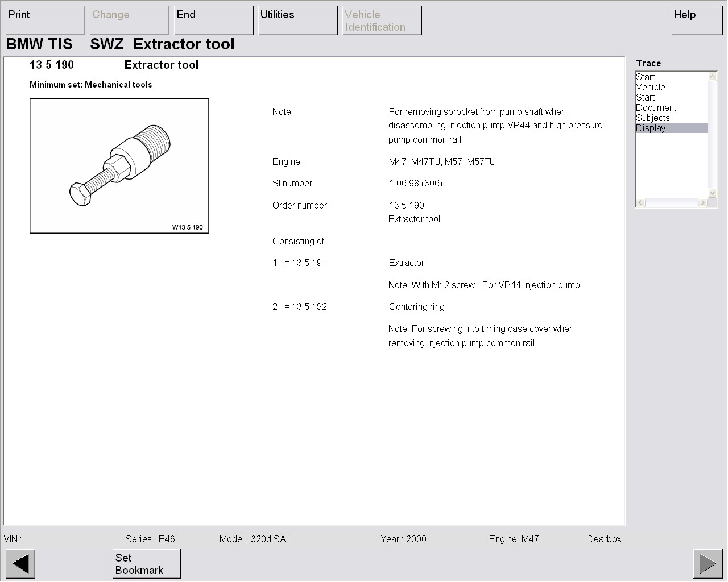Go forward with the right arrow button
728x582 pixels.
(x=708, y=564)
